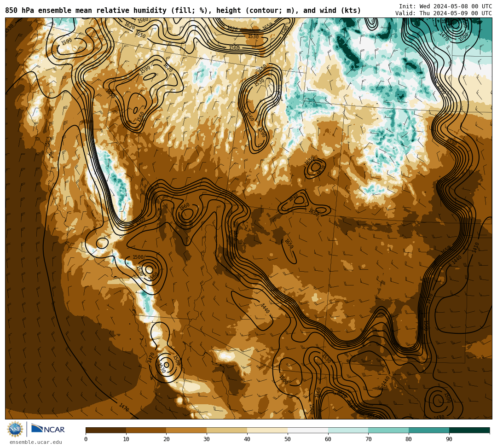Click the colorbar tick label 90
The height and width of the screenshot is (448, 497).
[449, 439]
